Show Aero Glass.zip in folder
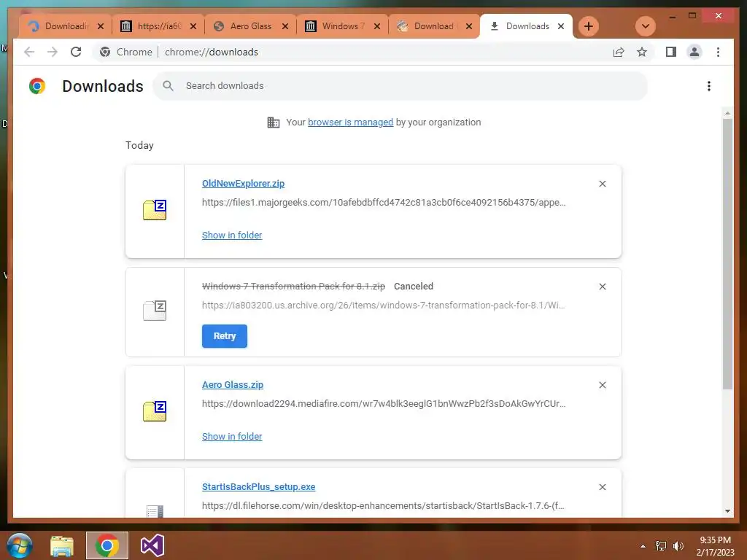 pyautogui.click(x=232, y=437)
